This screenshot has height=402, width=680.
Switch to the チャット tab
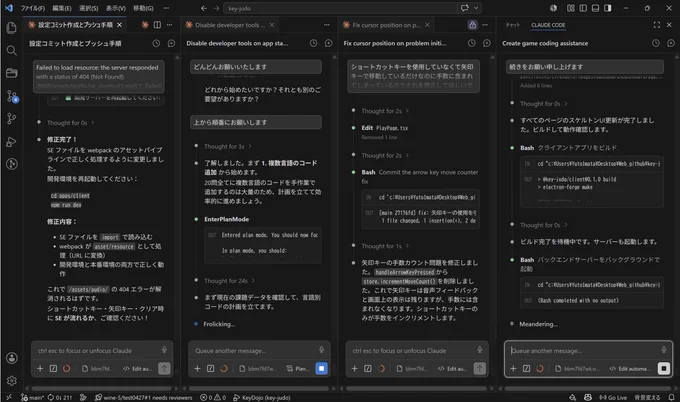click(513, 25)
